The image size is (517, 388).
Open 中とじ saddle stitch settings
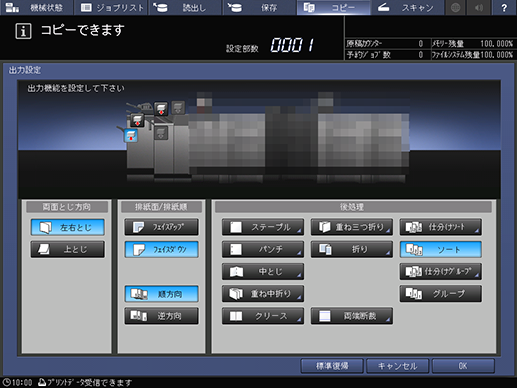click(263, 272)
